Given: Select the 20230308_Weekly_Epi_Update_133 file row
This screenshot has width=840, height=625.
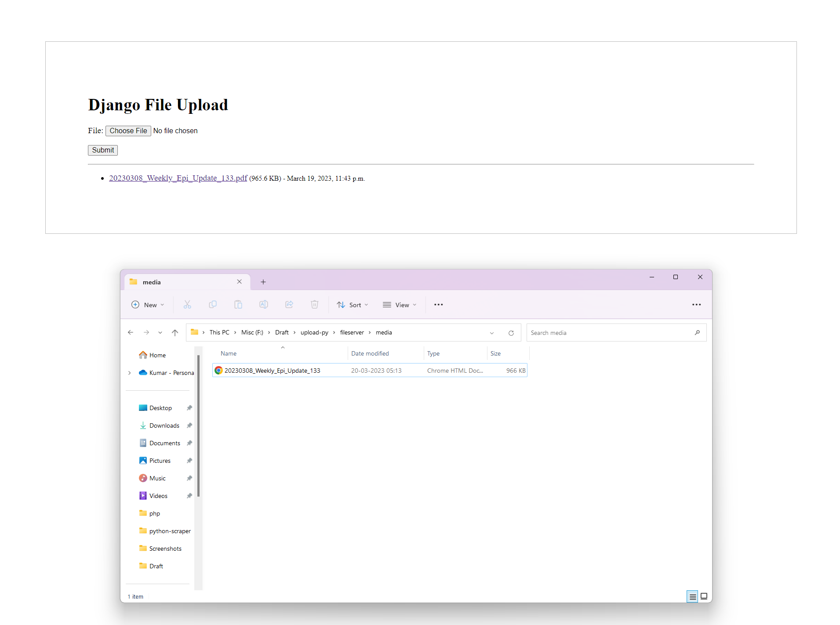Looking at the screenshot, I should [x=370, y=371].
